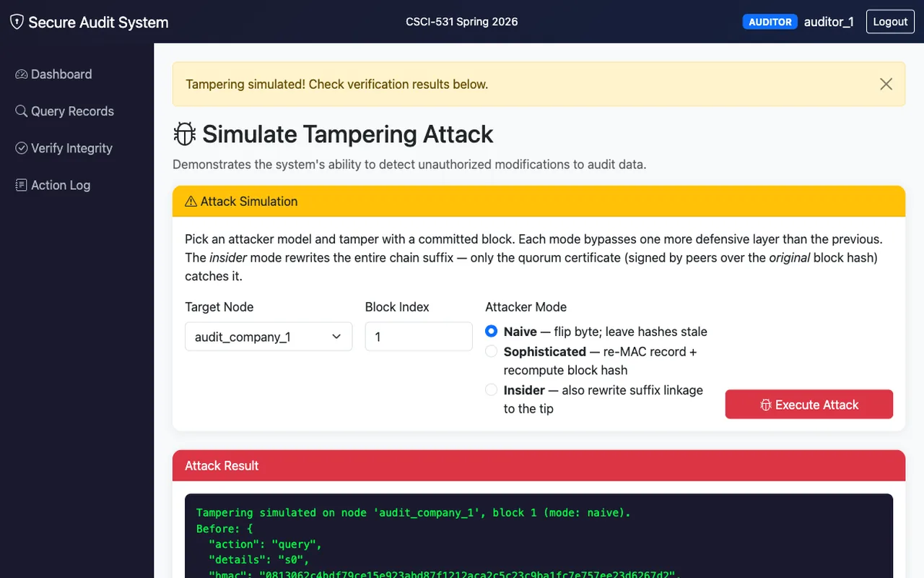Click the warning triangle in Attack Simulation header
Image resolution: width=924 pixels, height=578 pixels.
(191, 202)
